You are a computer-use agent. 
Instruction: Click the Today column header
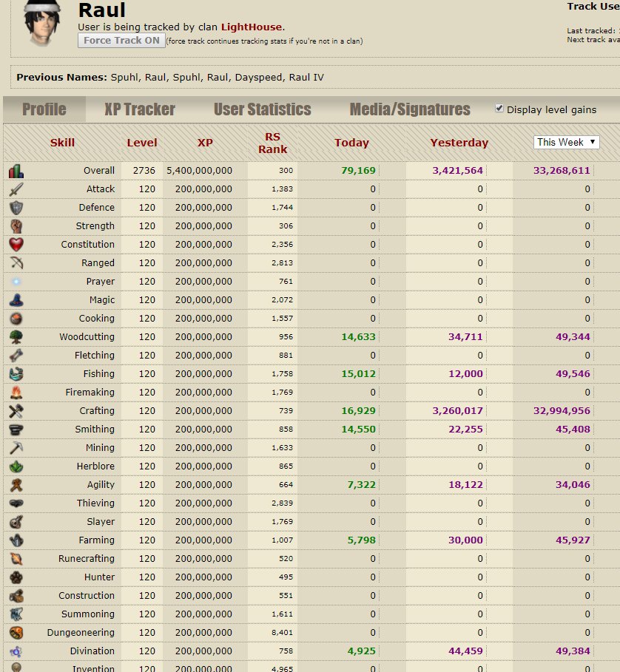click(x=351, y=143)
